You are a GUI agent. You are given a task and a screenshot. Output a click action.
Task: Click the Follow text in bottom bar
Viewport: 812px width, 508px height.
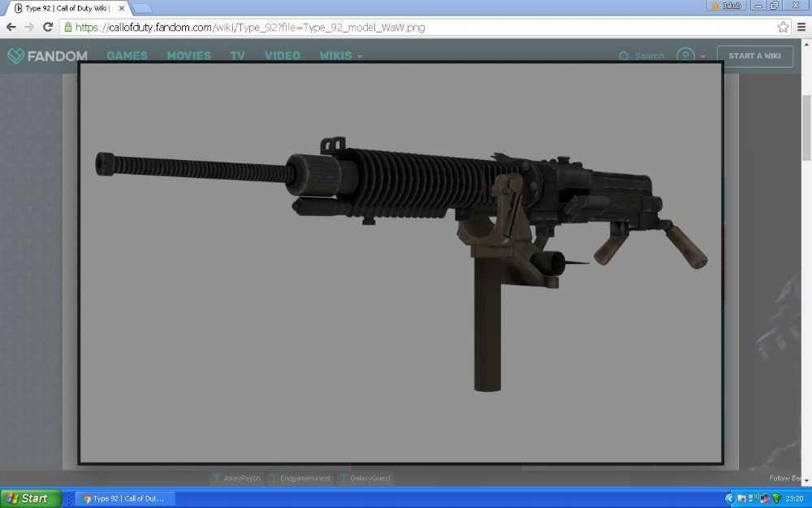coord(780,478)
